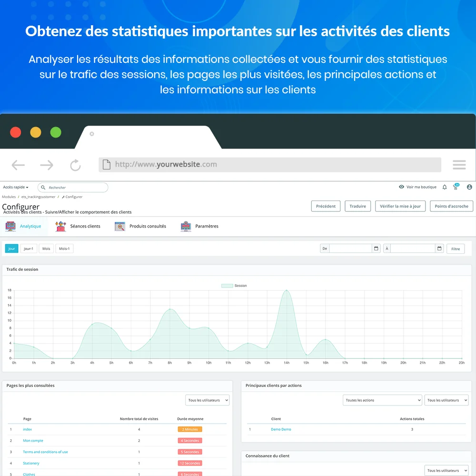
Task: Click Voir ma boutique link
Action: pyautogui.click(x=421, y=187)
